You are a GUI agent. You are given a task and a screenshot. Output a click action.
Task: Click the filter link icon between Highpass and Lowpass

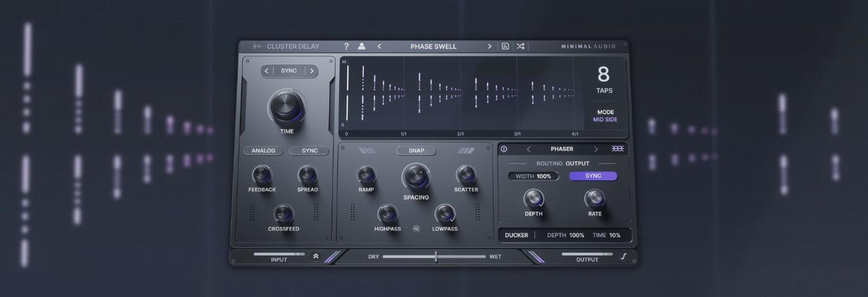[417, 228]
